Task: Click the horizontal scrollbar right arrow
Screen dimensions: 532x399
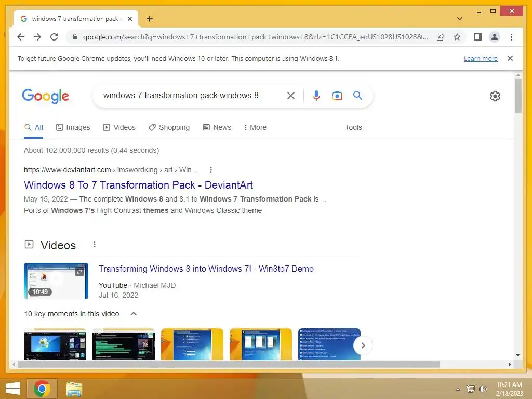Action: click(509, 364)
